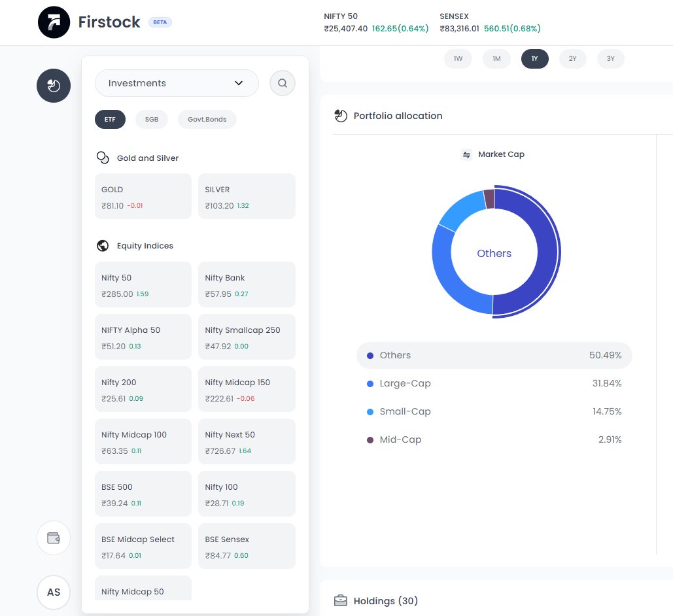This screenshot has width=673, height=616.
Task: Click the 50.49% Others percentage
Action: pos(605,356)
